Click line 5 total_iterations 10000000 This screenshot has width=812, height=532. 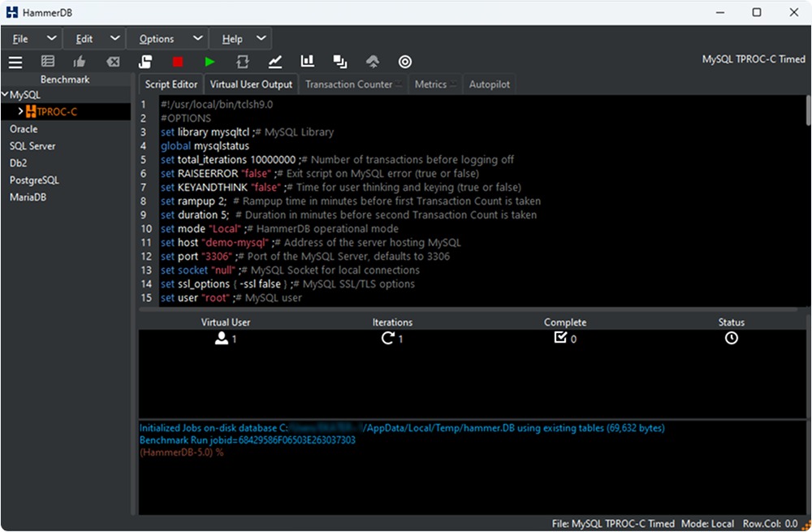[337, 159]
